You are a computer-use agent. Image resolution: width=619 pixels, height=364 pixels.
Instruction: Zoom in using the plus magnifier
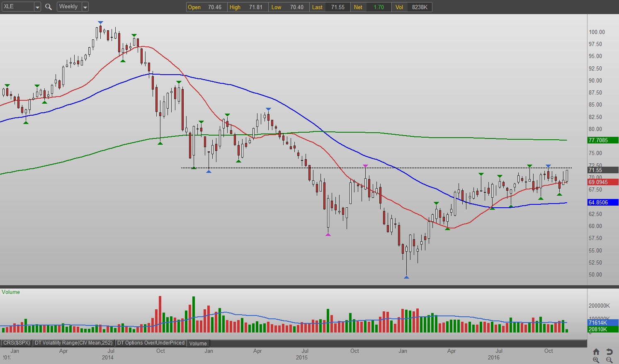[596, 360]
